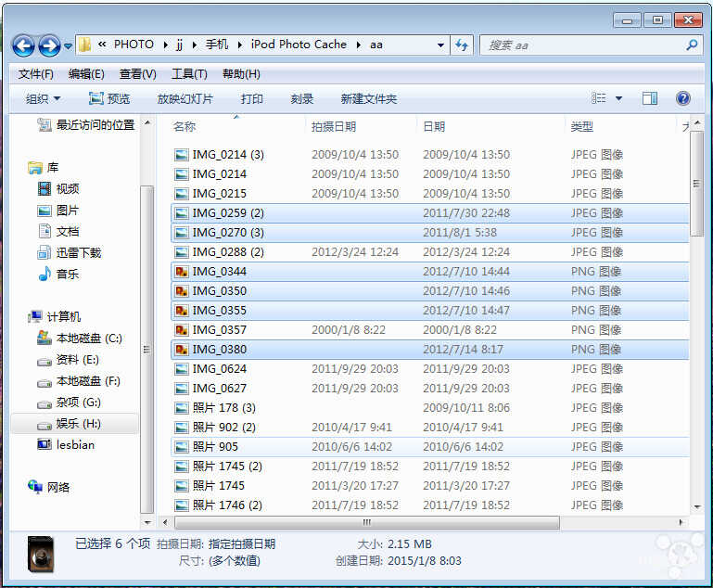This screenshot has height=588, width=713.
Task: Open the view options dropdown arrow
Action: pyautogui.click(x=618, y=98)
